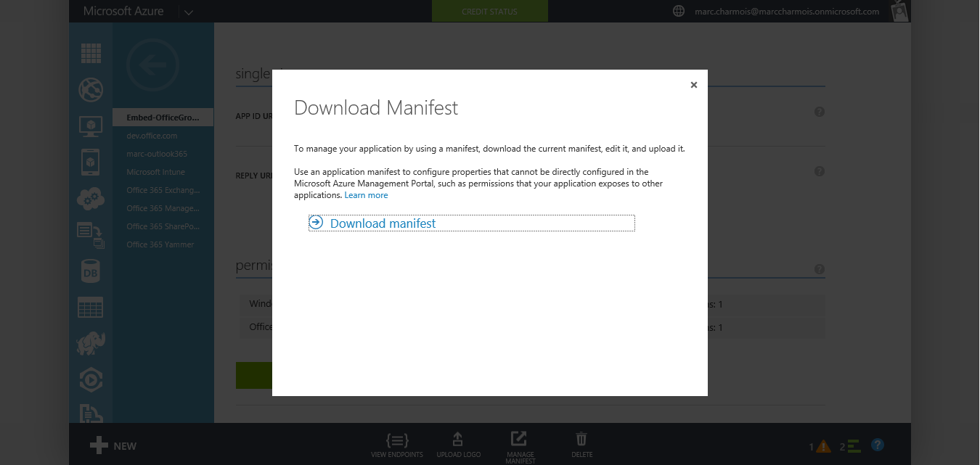Open Mobile Services phone icon in sidebar
Image resolution: width=980 pixels, height=465 pixels.
[x=91, y=162]
